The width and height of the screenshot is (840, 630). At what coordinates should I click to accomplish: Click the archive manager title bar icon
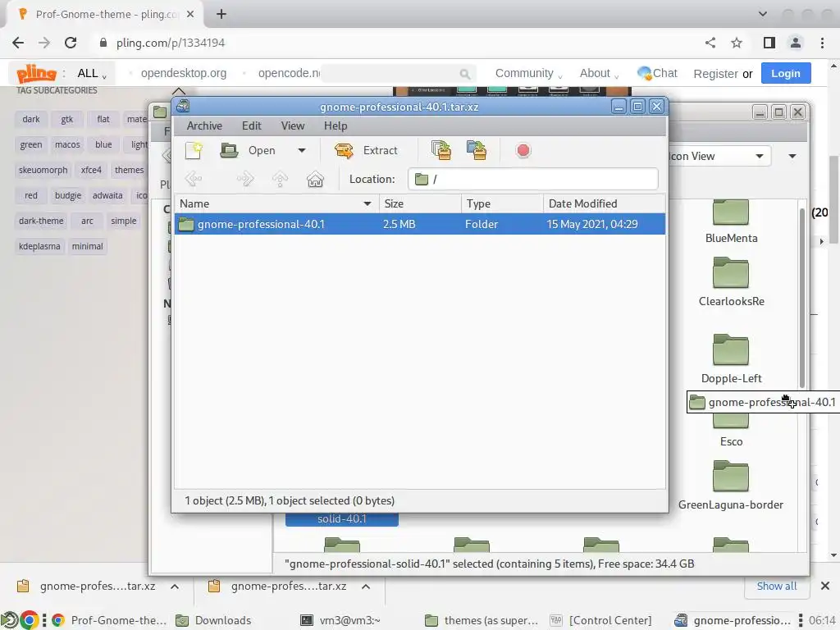click(x=183, y=106)
